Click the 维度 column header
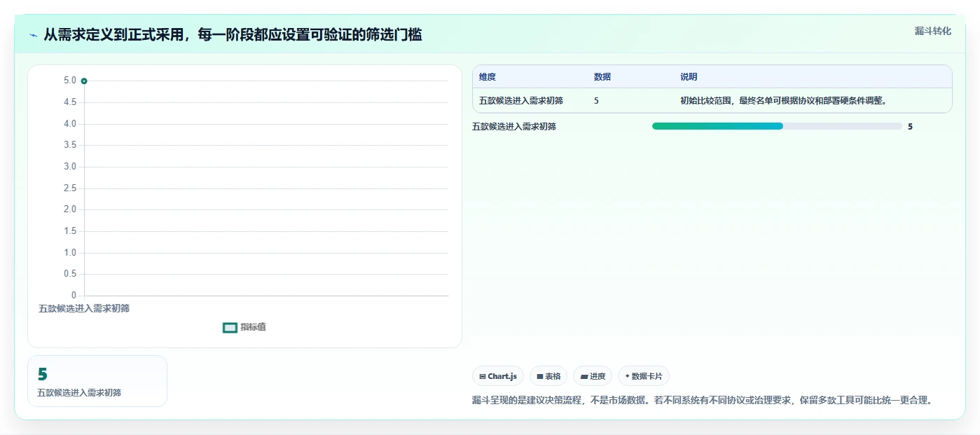The image size is (980, 435). (x=488, y=77)
